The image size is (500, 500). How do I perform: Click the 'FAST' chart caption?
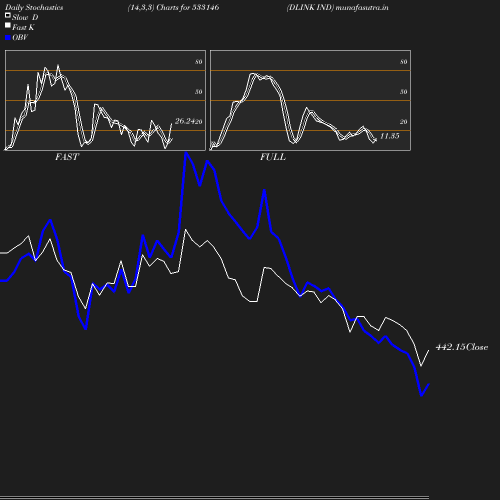point(67,157)
